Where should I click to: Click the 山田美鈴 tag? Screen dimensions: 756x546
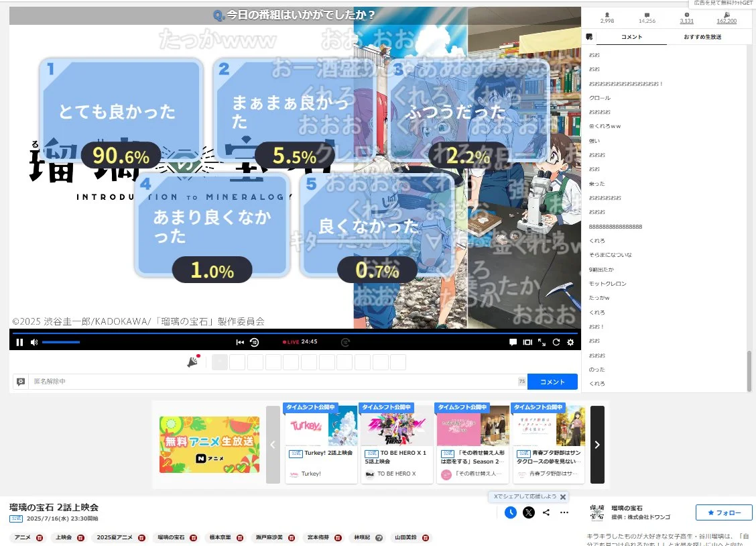pos(406,537)
